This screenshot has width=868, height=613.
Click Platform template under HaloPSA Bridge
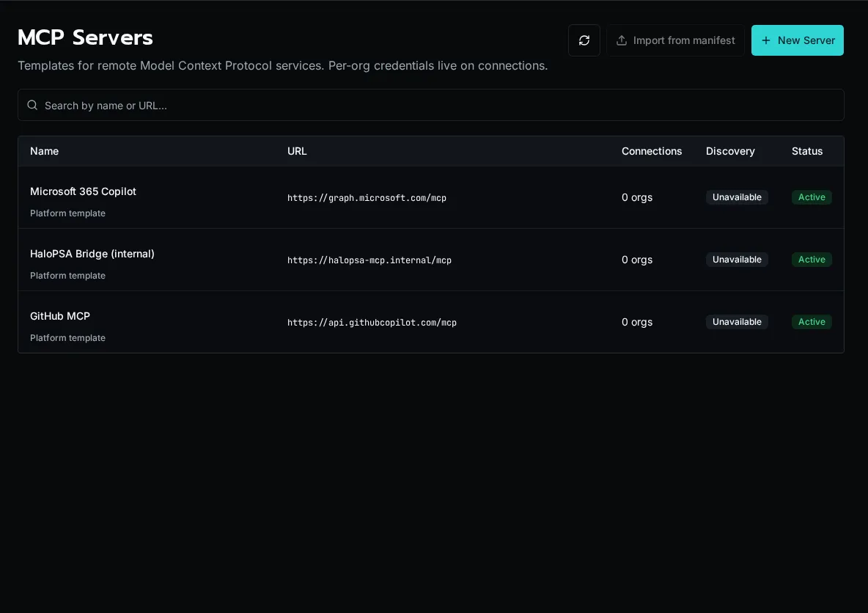[67, 276]
